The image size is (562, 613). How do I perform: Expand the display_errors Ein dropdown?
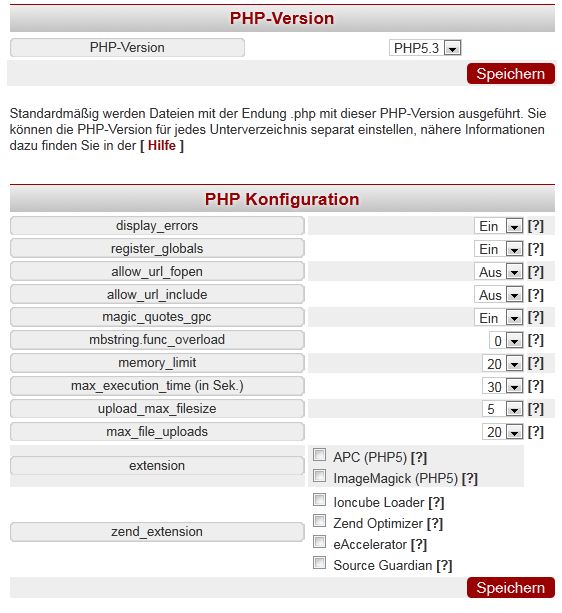[x=498, y=226]
